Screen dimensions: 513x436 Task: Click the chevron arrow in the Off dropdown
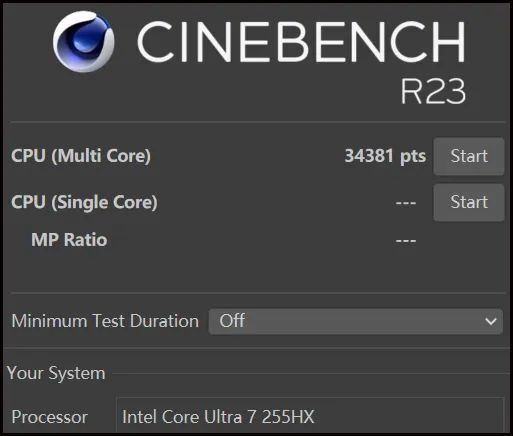tap(491, 322)
